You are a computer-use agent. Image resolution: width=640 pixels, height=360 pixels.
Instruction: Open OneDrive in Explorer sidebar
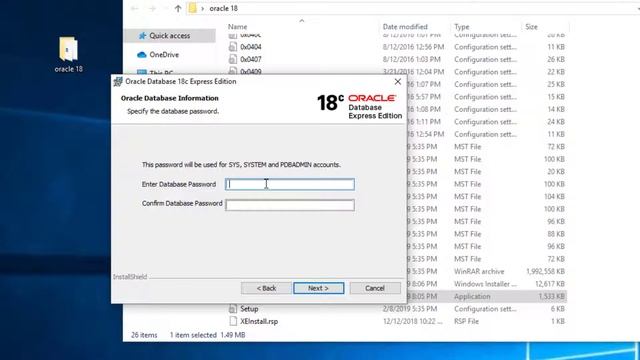coord(164,55)
